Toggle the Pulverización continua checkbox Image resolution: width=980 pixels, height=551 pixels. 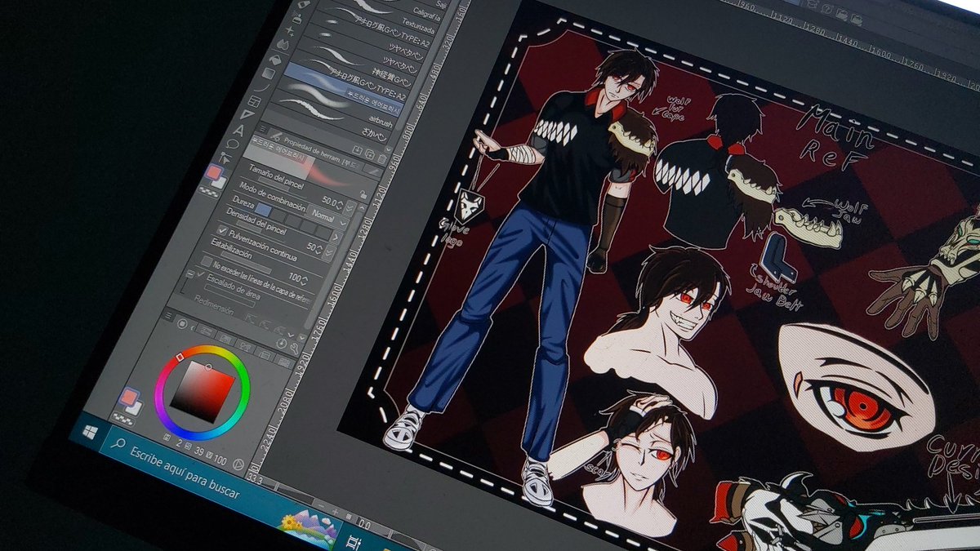coord(223,231)
